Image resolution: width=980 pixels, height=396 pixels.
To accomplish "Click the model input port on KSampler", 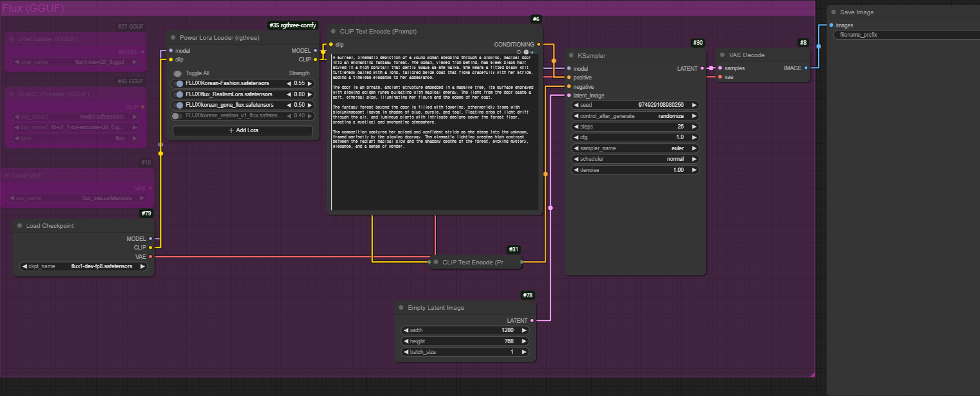I will tap(569, 69).
